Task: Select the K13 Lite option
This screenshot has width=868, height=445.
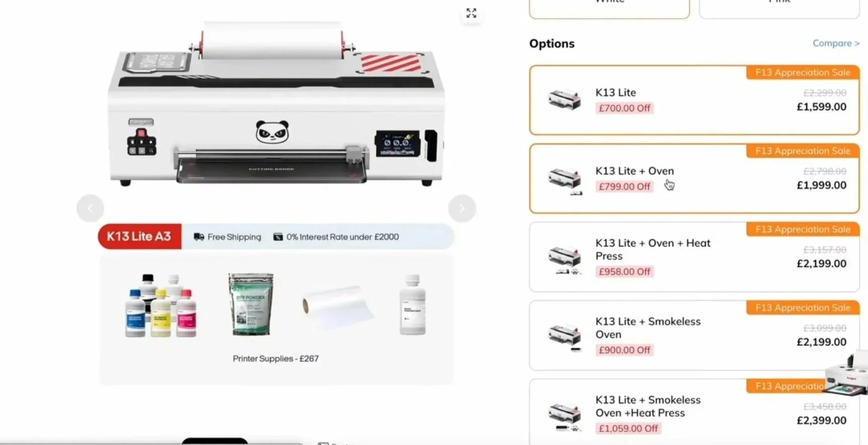Action: pyautogui.click(x=694, y=100)
